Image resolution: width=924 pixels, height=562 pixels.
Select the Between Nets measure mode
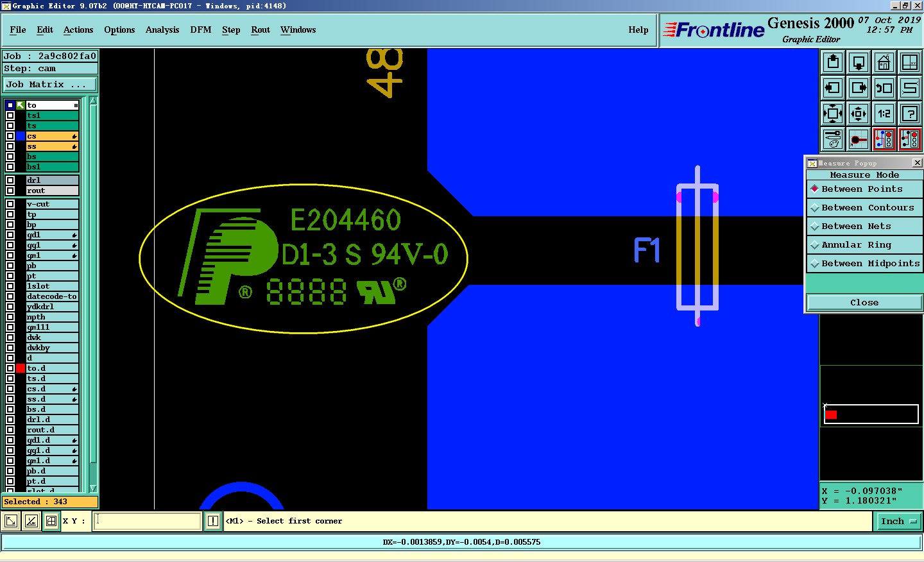[864, 226]
